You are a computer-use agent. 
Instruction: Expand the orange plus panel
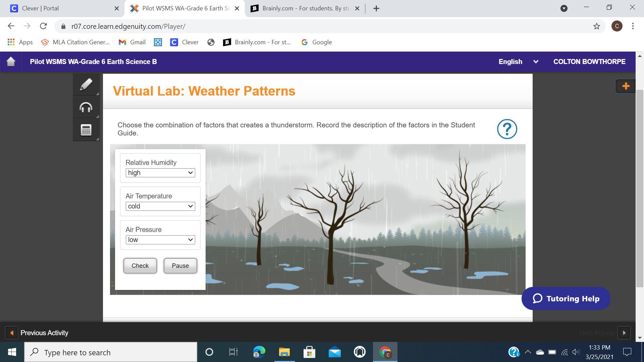(x=625, y=86)
